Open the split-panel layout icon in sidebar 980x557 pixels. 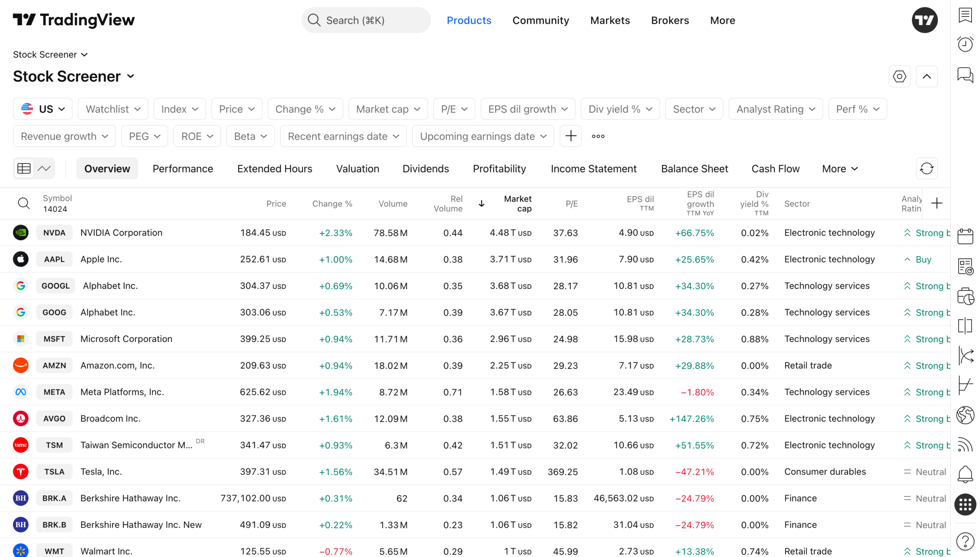[965, 326]
